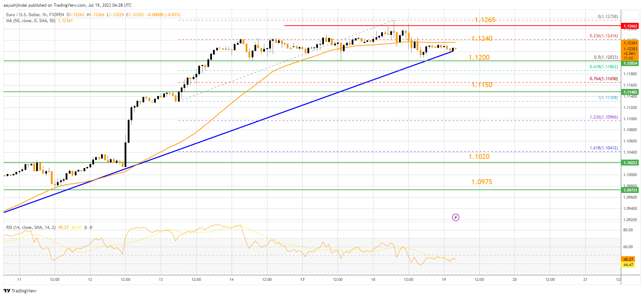
Task: Click date 13 on the time axis
Action: pos(161,279)
